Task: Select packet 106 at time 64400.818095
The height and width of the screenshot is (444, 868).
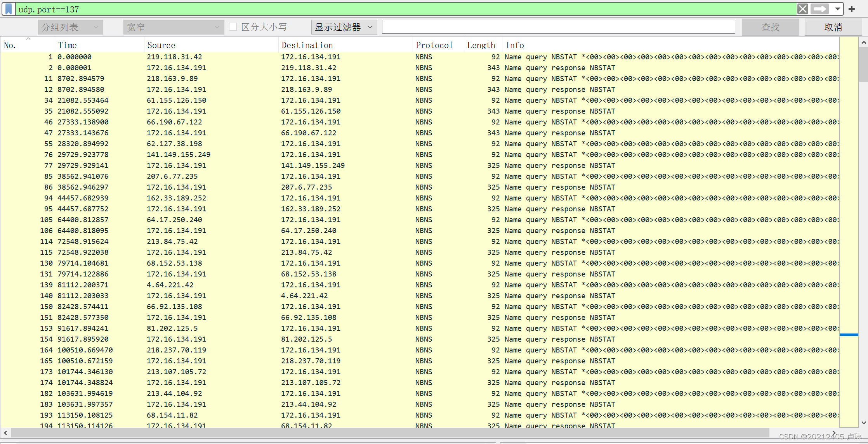Action: click(420, 231)
